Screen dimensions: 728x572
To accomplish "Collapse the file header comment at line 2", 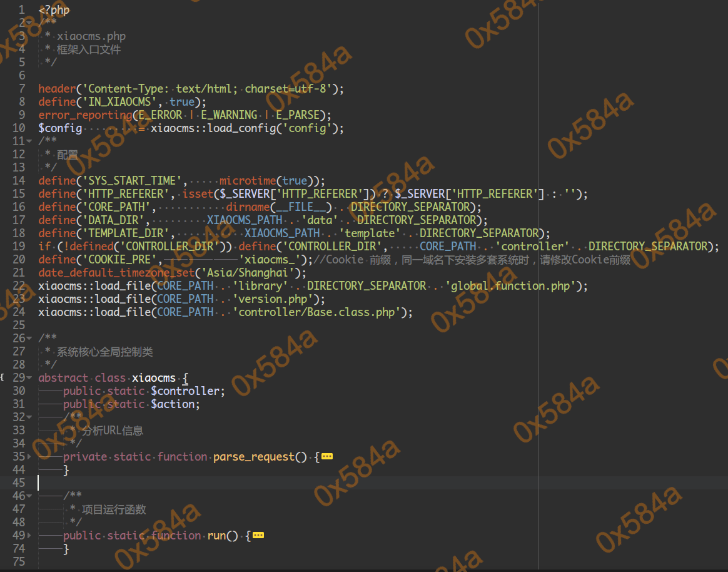I will 29,23.
